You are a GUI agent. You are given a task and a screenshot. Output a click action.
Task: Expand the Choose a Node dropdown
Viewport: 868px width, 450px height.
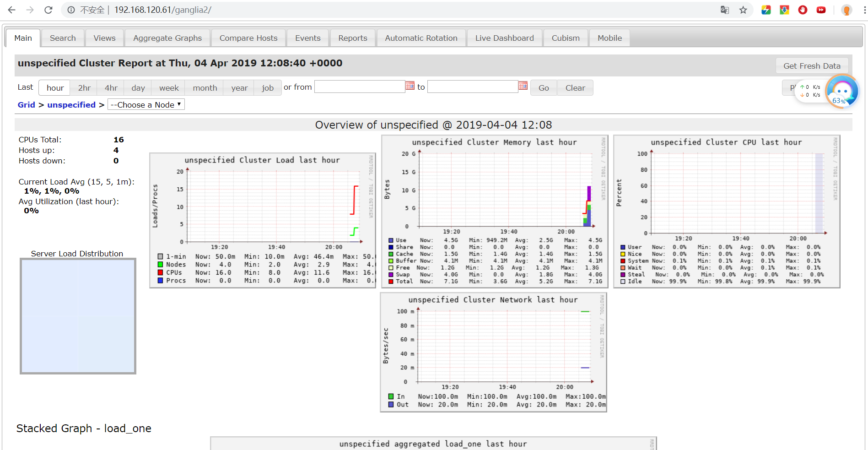[x=146, y=105]
